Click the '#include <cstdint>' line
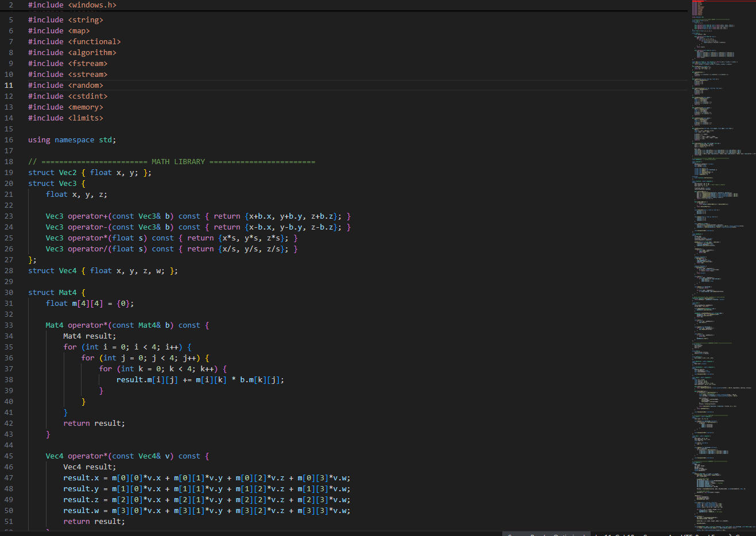This screenshot has height=536, width=756. pyautogui.click(x=68, y=96)
